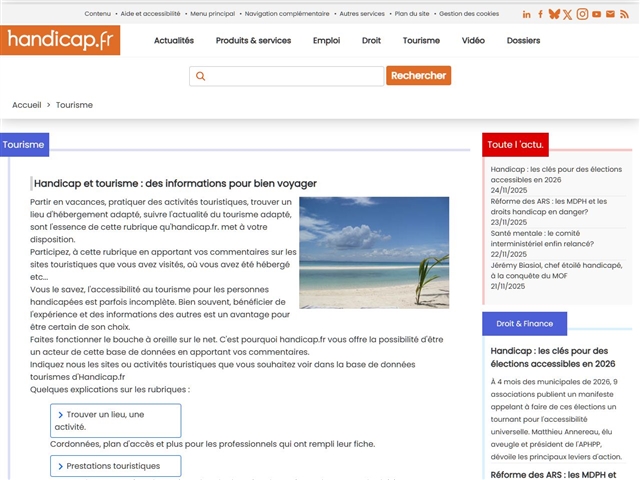The image size is (640, 480).
Task: Open the Produits & services menu
Action: click(253, 40)
